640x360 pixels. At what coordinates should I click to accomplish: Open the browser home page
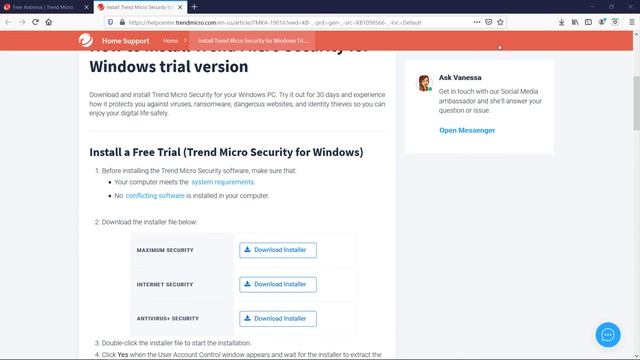pyautogui.click(x=49, y=22)
